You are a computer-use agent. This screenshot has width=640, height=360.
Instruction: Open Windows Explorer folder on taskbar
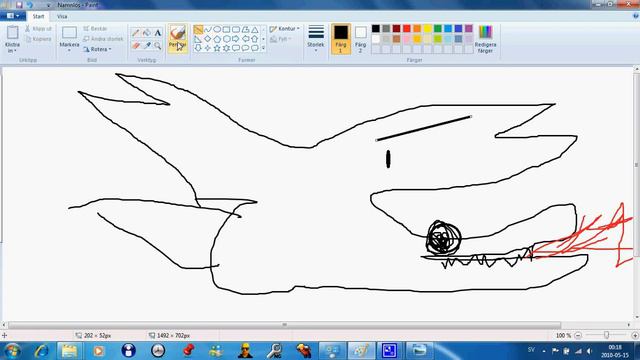69,351
